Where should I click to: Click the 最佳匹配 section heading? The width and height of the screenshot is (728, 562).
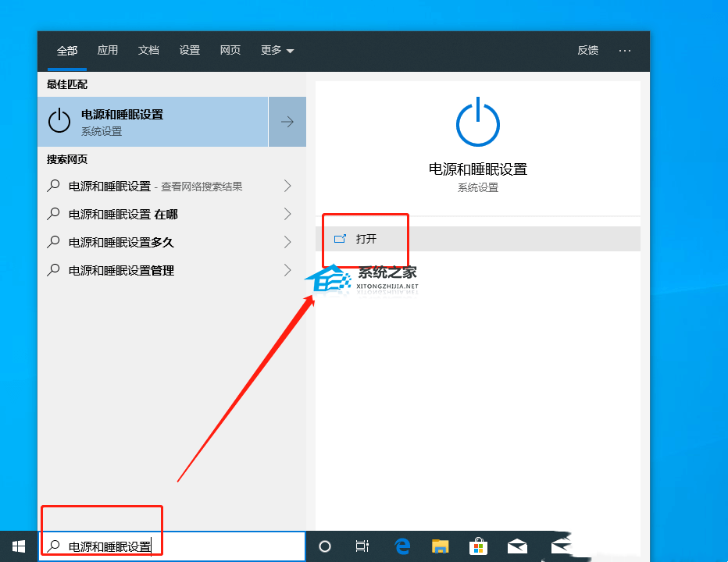click(67, 84)
